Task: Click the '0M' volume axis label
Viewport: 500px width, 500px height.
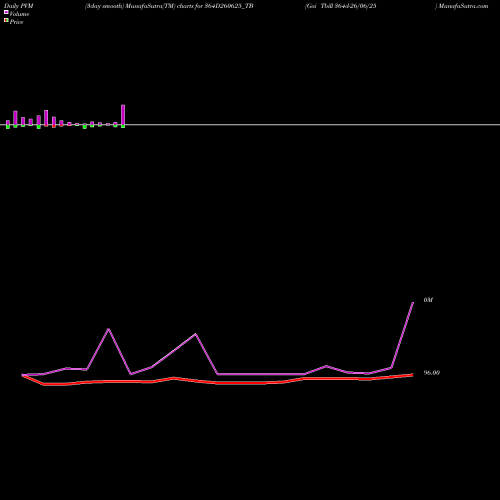Action: click(x=428, y=300)
